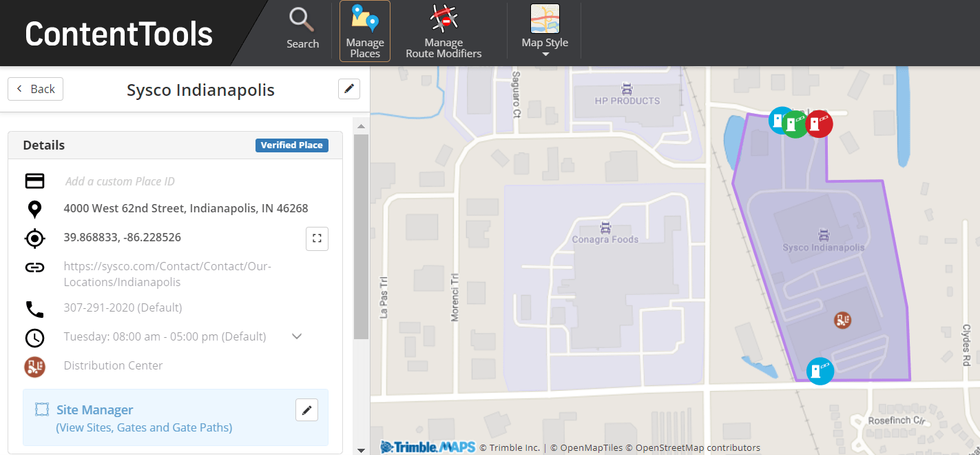Viewport: 980px width, 455px height.
Task: Click the HP PRODUCTS map label
Action: 627,101
